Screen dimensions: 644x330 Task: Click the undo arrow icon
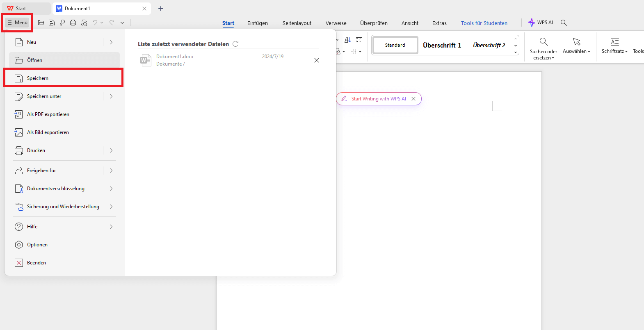coord(95,23)
